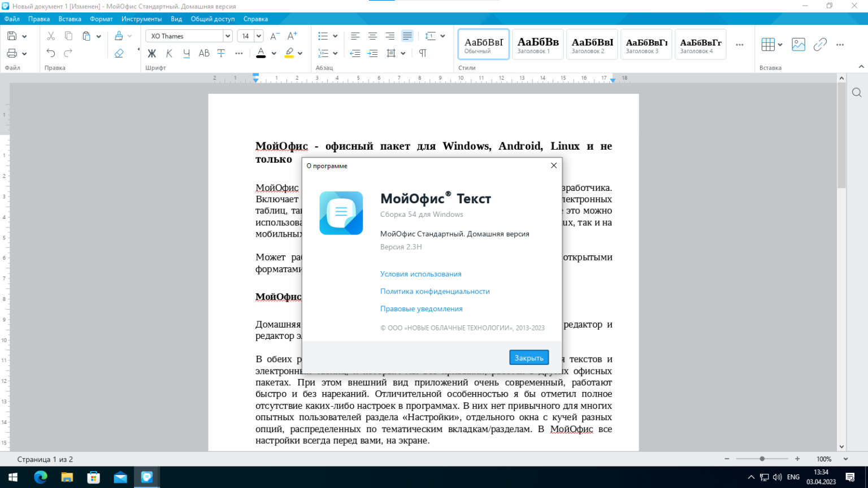Image resolution: width=868 pixels, height=488 pixels.
Task: Click the Clear formatting eraser icon
Action: tap(119, 53)
